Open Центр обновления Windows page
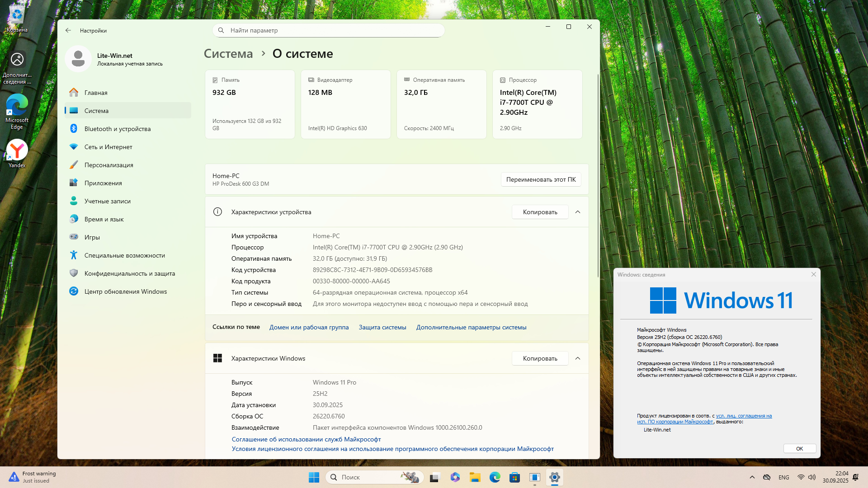The width and height of the screenshot is (868, 488). [125, 291]
